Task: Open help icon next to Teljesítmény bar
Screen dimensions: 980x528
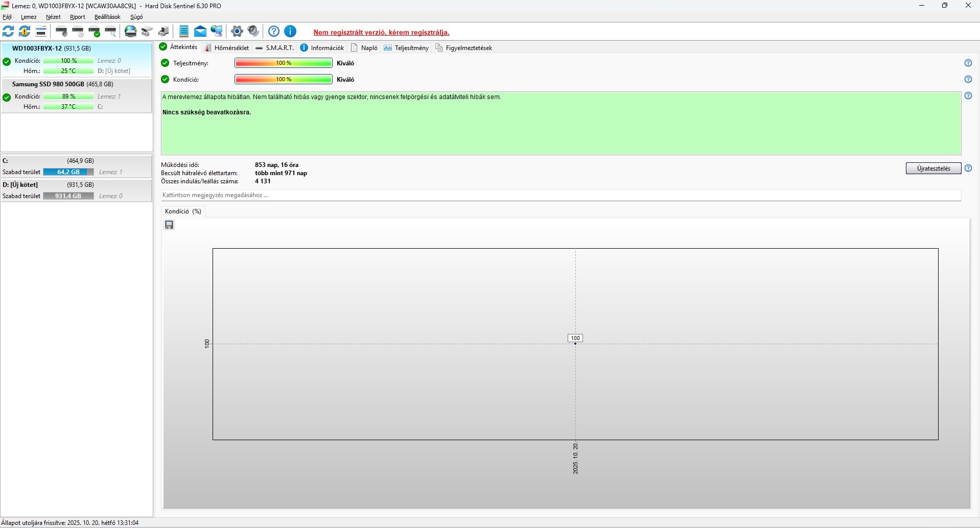Action: pos(968,63)
